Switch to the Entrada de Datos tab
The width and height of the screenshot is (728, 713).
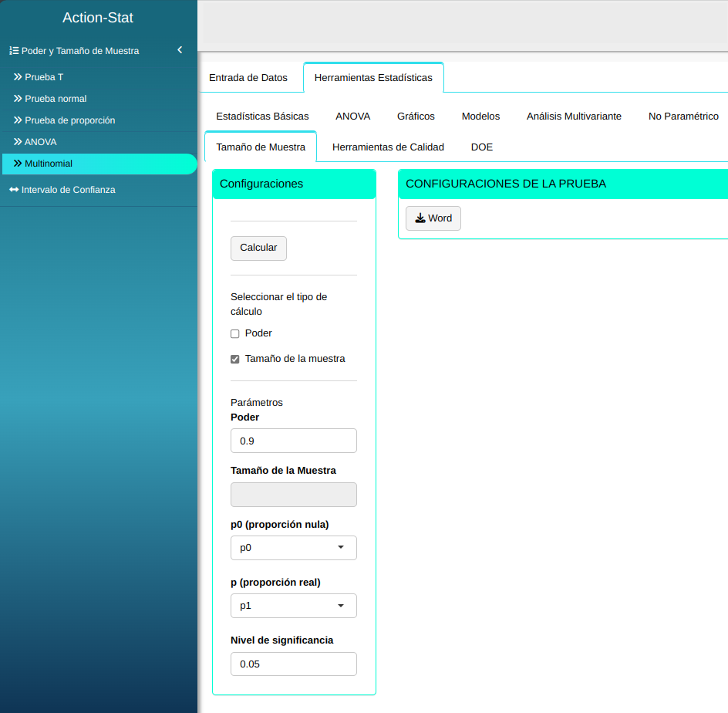click(248, 78)
